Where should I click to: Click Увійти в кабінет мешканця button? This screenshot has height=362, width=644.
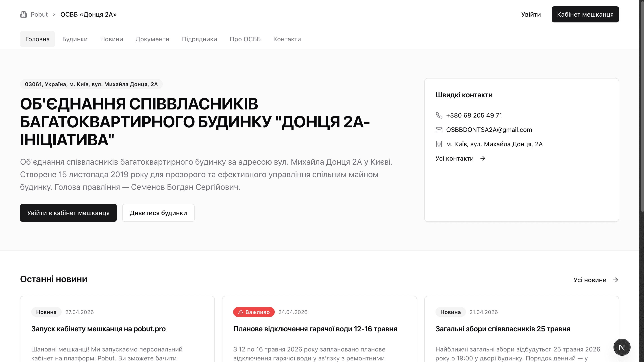[68, 213]
